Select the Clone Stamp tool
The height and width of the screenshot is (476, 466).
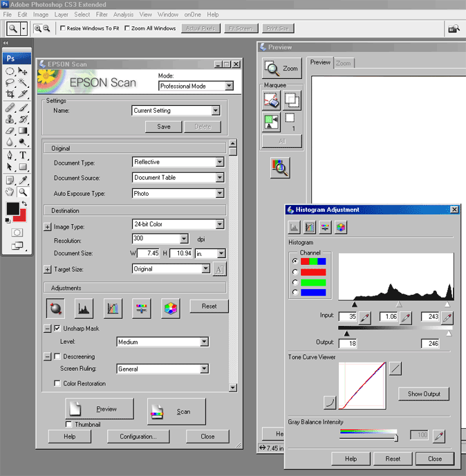[x=10, y=119]
